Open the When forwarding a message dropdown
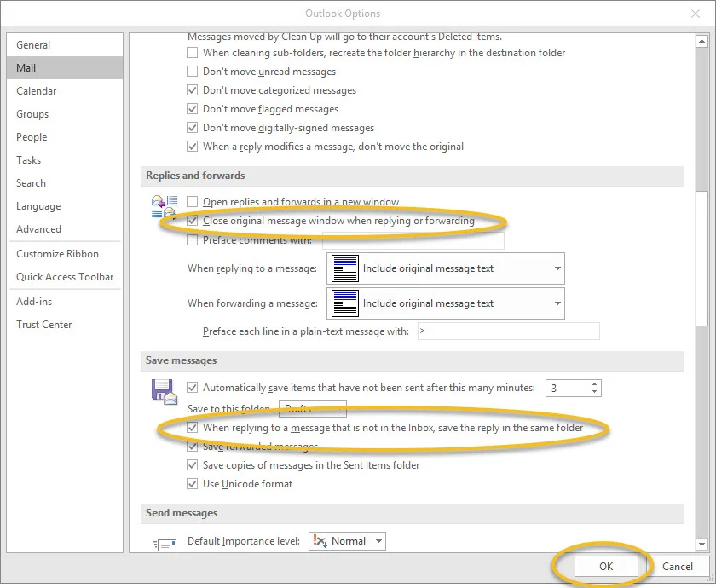The image size is (716, 588). click(x=558, y=303)
